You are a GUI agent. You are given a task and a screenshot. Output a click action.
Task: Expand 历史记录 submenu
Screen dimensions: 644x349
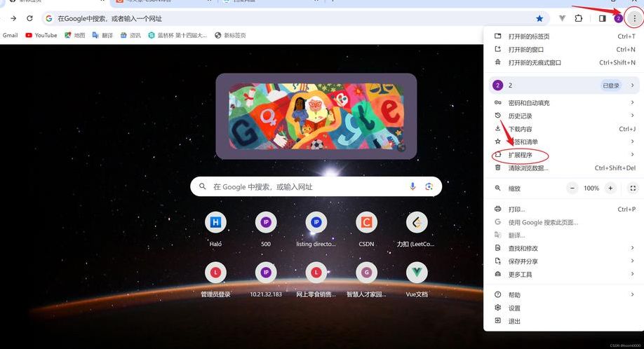565,116
